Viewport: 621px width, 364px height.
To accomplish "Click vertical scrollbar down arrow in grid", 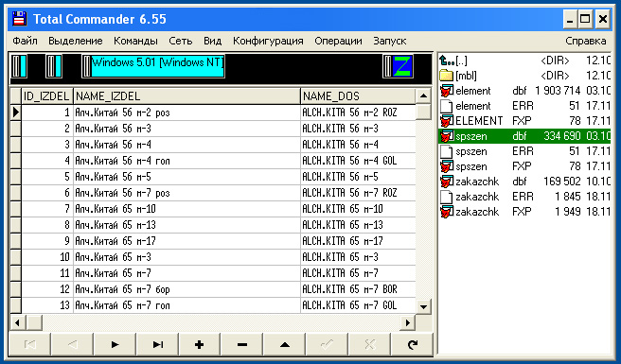I will coord(423,306).
